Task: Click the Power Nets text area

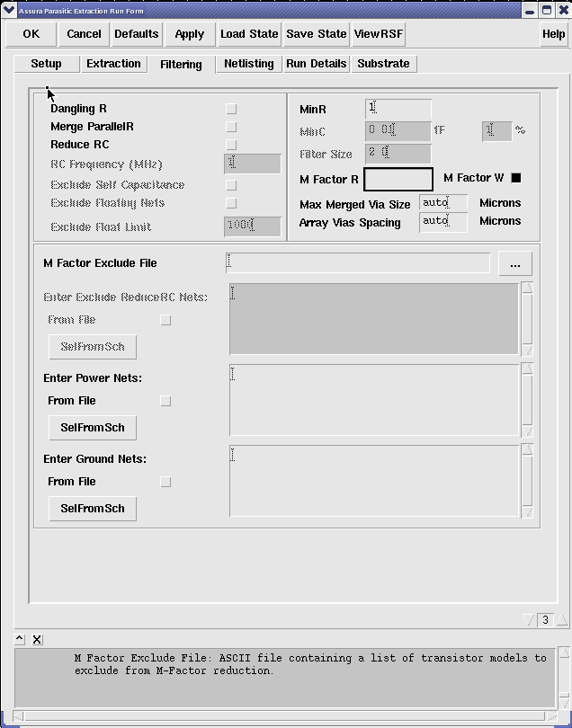Action: pos(374,400)
